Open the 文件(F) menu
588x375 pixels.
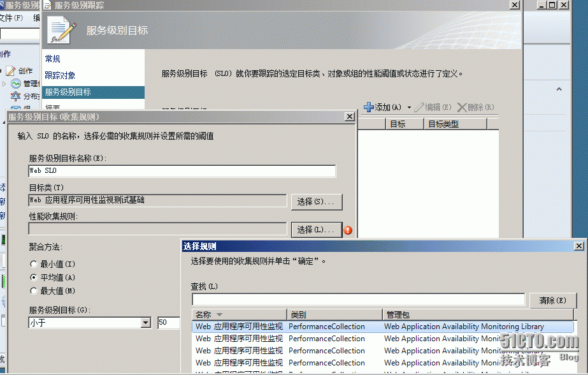click(11, 18)
